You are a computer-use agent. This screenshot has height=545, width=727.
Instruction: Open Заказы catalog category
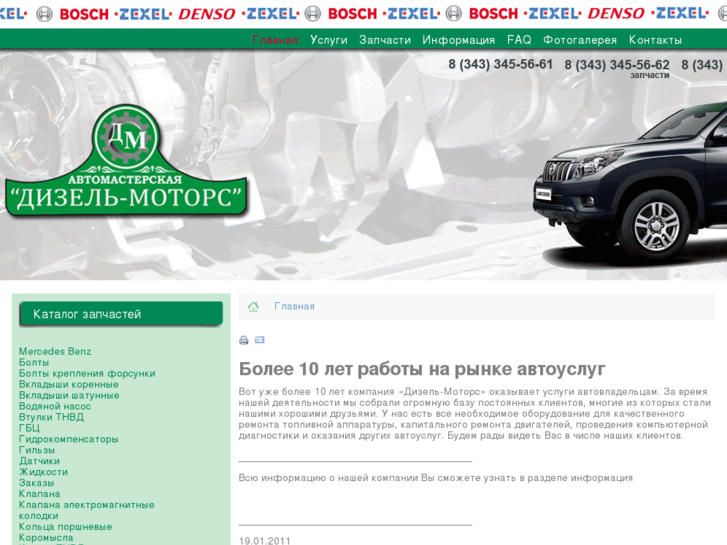37,483
